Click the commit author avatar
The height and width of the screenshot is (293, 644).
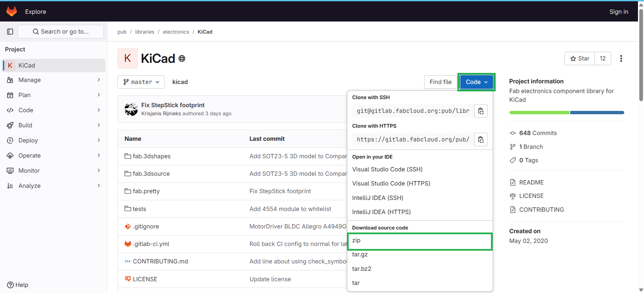131,109
